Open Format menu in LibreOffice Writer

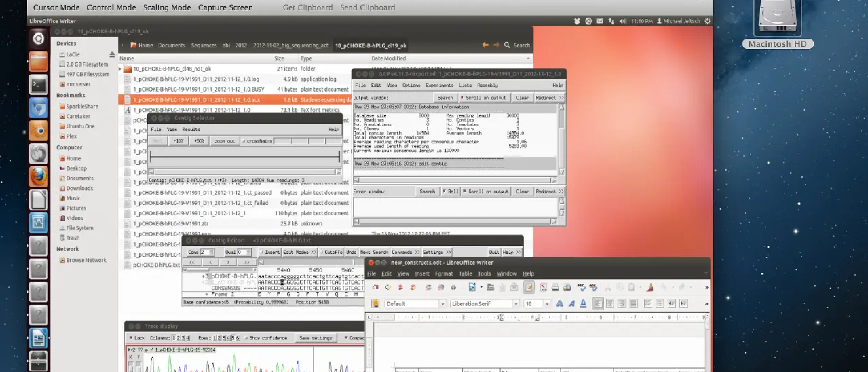(x=444, y=274)
